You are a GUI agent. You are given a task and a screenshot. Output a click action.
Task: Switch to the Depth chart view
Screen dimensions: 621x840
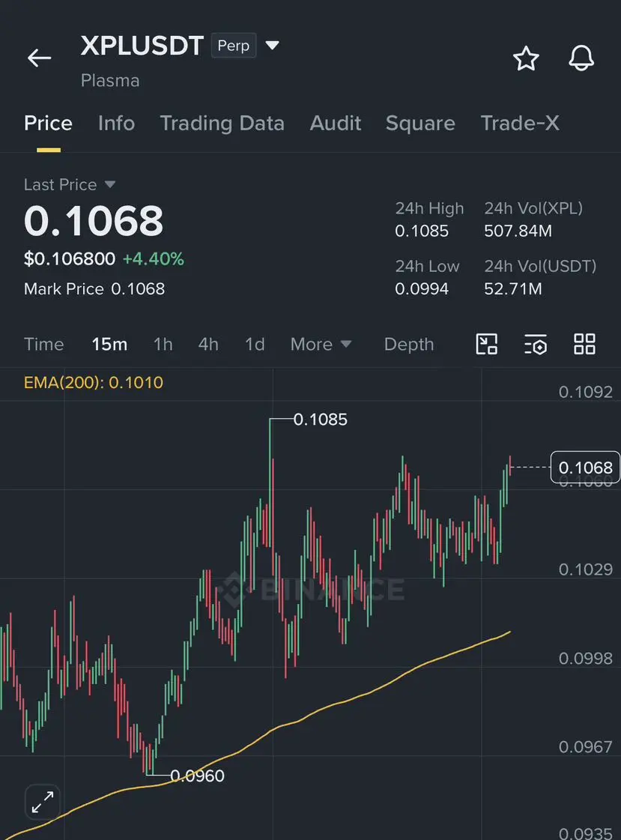409,344
